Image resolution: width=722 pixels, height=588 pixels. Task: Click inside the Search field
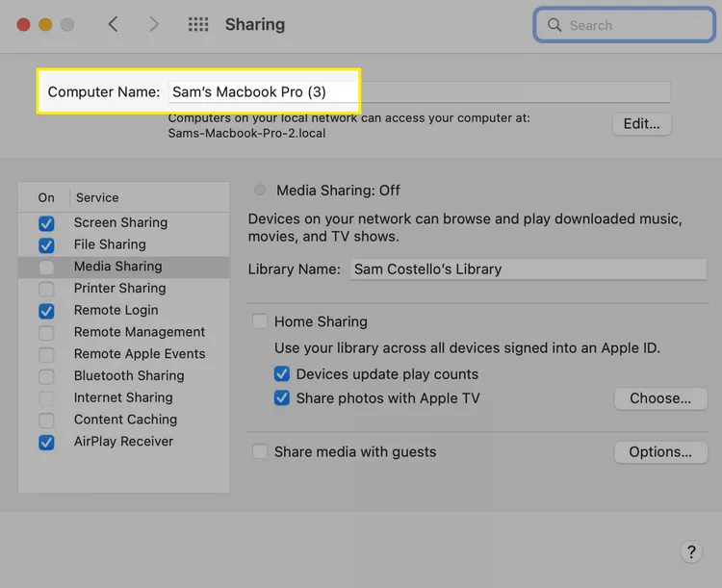[x=625, y=25]
